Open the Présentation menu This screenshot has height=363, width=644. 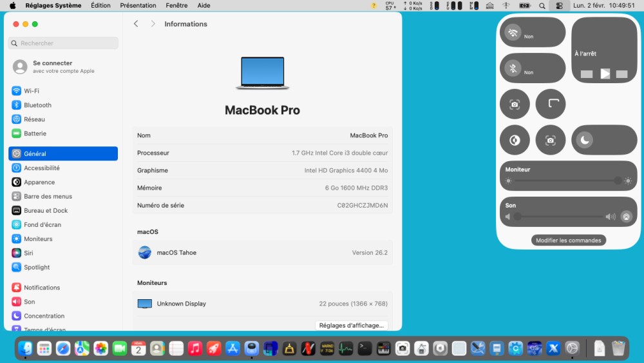[x=138, y=5]
